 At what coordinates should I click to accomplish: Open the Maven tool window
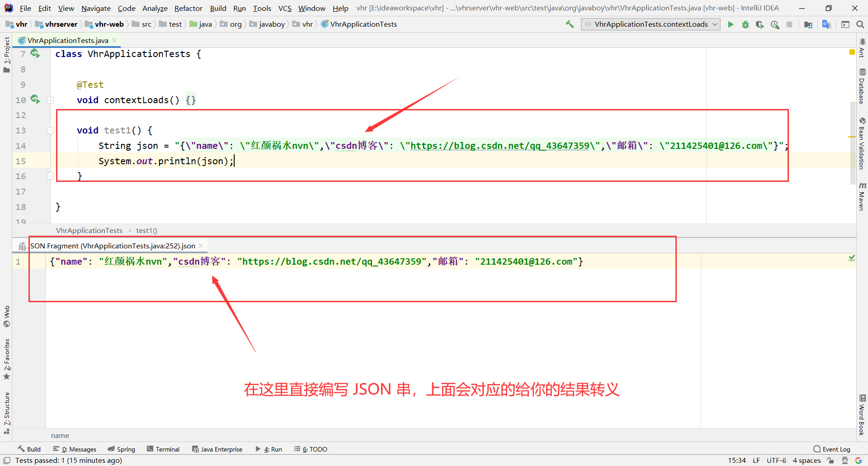pos(862,197)
